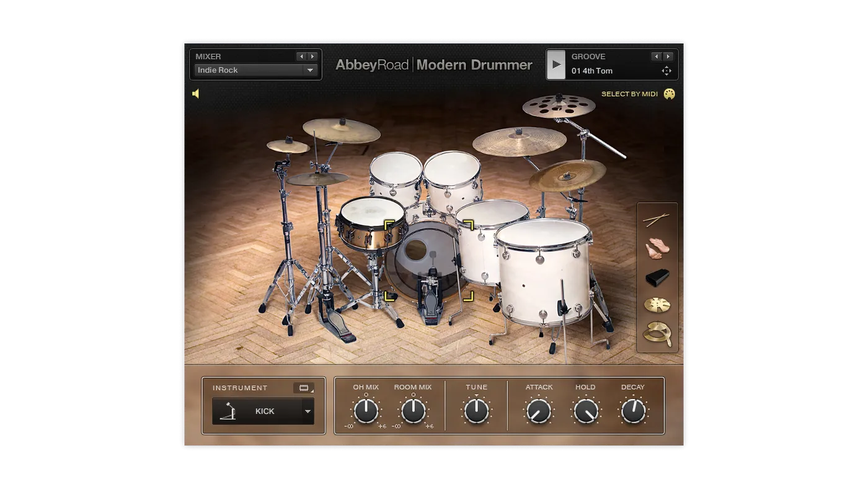Click the MIXER label

pos(208,56)
